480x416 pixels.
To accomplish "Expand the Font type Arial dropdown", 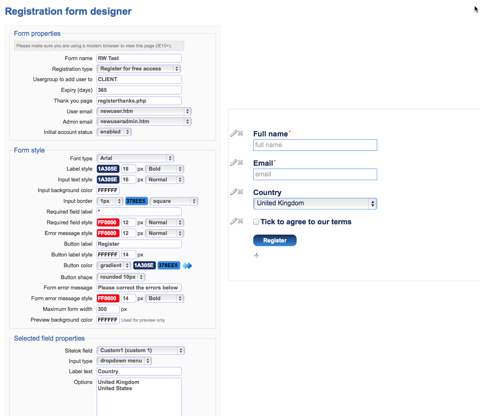I will [x=135, y=158].
